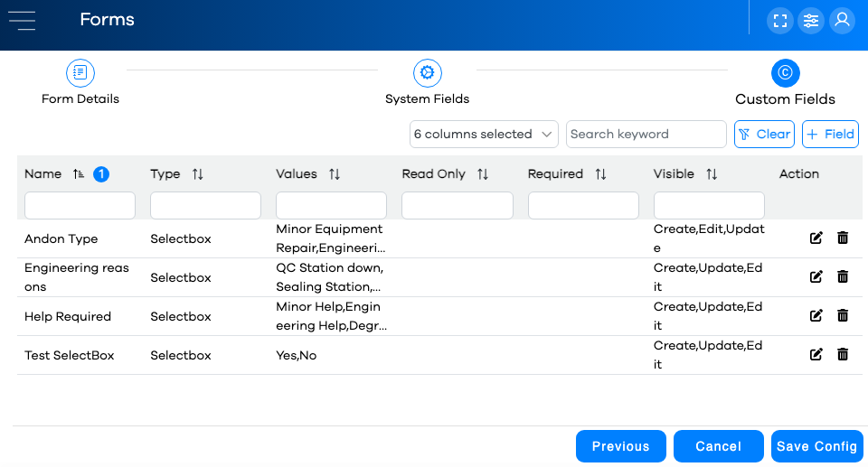
Task: Edit the Test SelectBox field
Action: (x=816, y=354)
